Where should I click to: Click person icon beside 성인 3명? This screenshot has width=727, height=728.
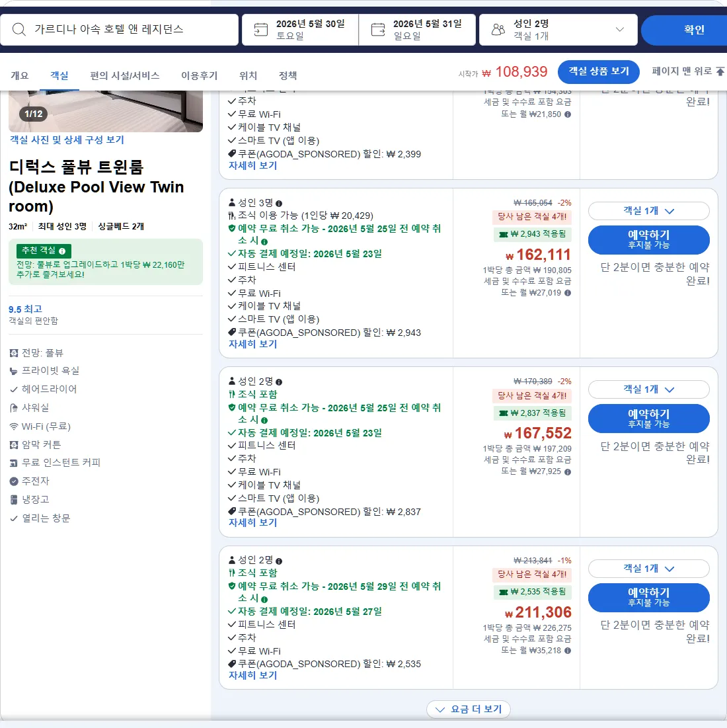coord(232,202)
